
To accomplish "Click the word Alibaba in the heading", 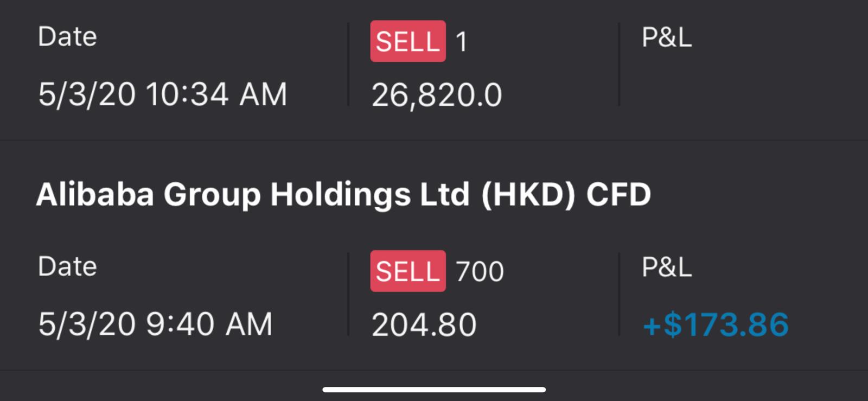I will (95, 194).
